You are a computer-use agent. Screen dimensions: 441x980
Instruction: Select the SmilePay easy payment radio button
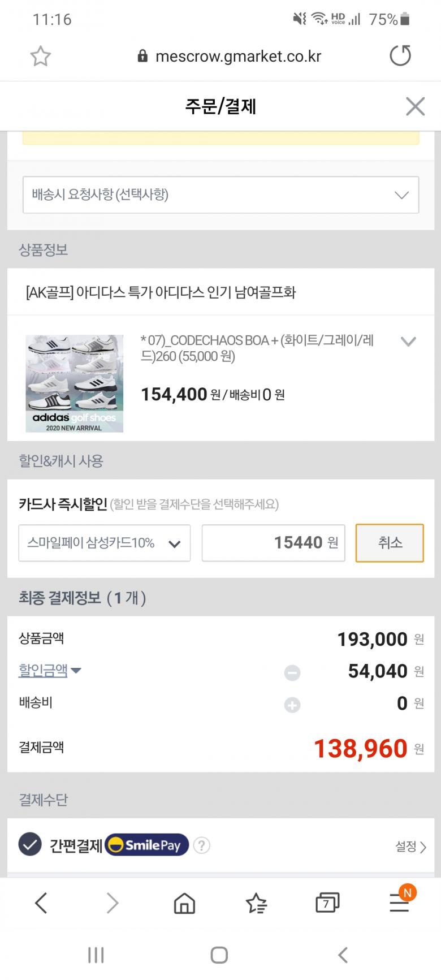[x=29, y=845]
